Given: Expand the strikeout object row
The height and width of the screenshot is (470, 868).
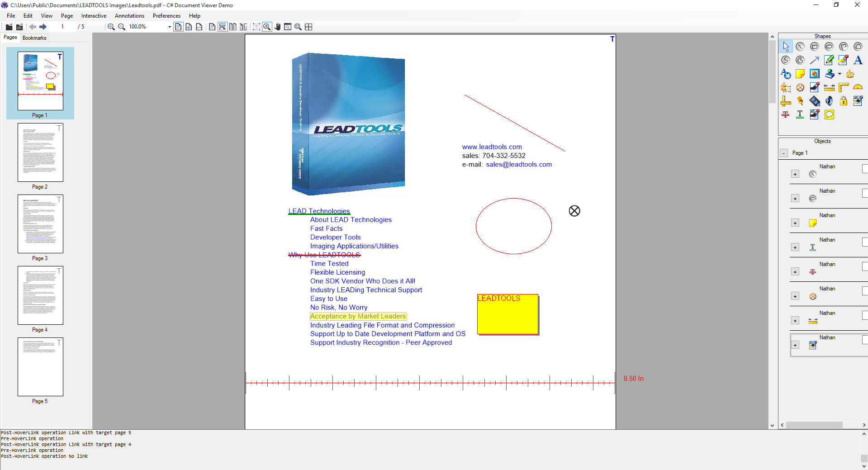Looking at the screenshot, I should pyautogui.click(x=795, y=272).
